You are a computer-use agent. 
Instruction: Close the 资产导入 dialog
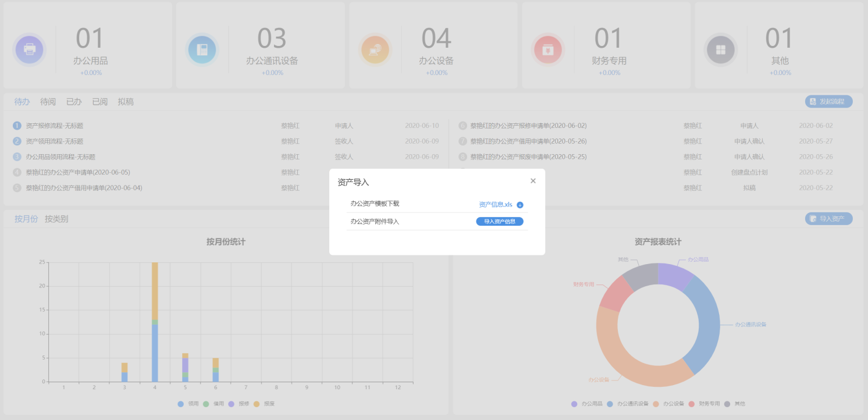[x=533, y=181]
